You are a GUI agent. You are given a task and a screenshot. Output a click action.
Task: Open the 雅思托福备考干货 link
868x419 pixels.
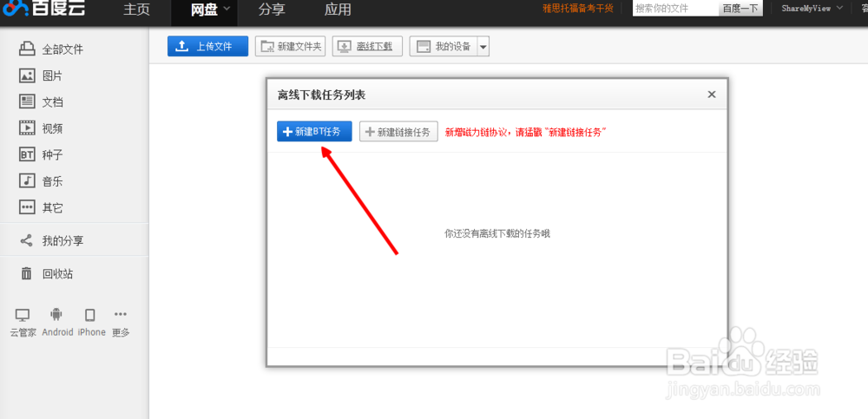[578, 9]
